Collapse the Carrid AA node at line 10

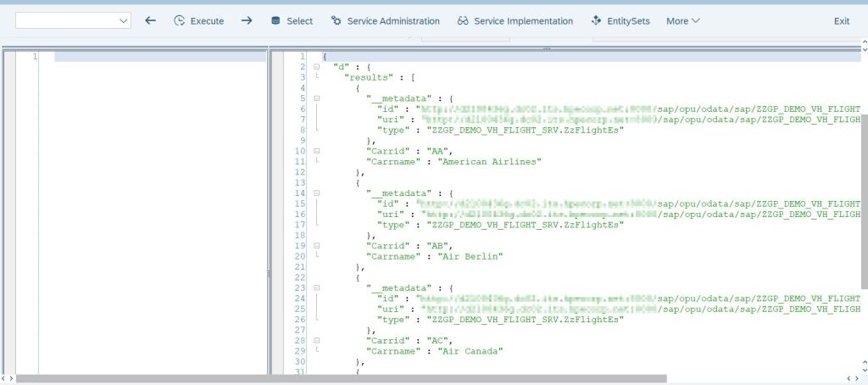(317, 151)
